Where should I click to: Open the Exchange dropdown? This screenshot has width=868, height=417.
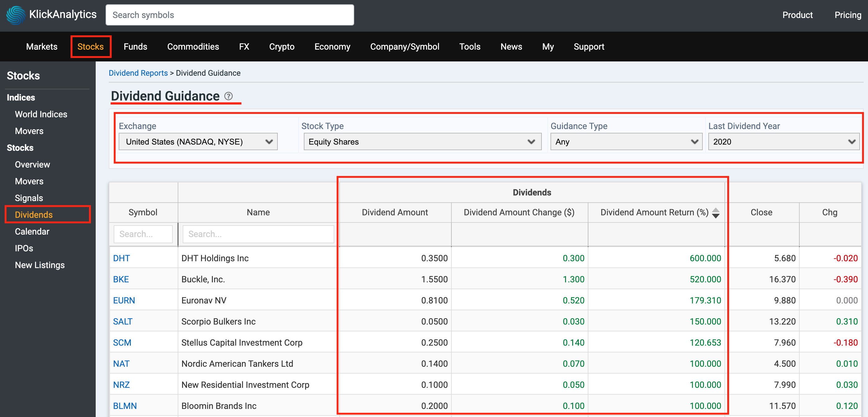pyautogui.click(x=198, y=142)
